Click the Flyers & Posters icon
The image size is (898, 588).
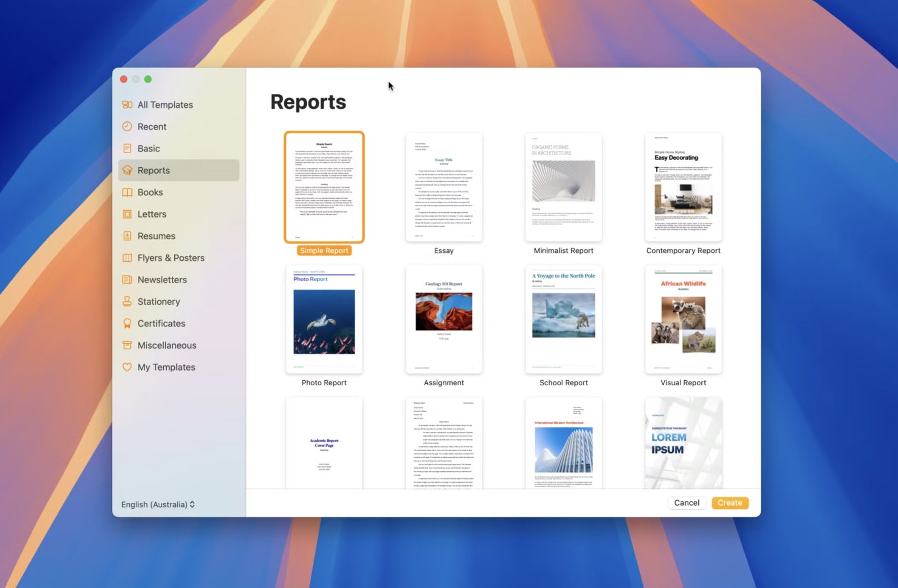127,258
